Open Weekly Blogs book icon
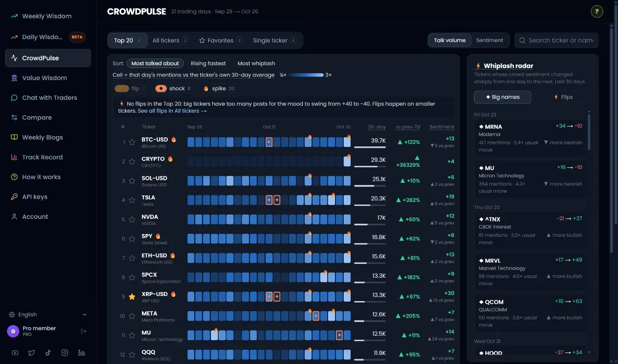Image resolution: width=618 pixels, height=364 pixels. point(14,137)
